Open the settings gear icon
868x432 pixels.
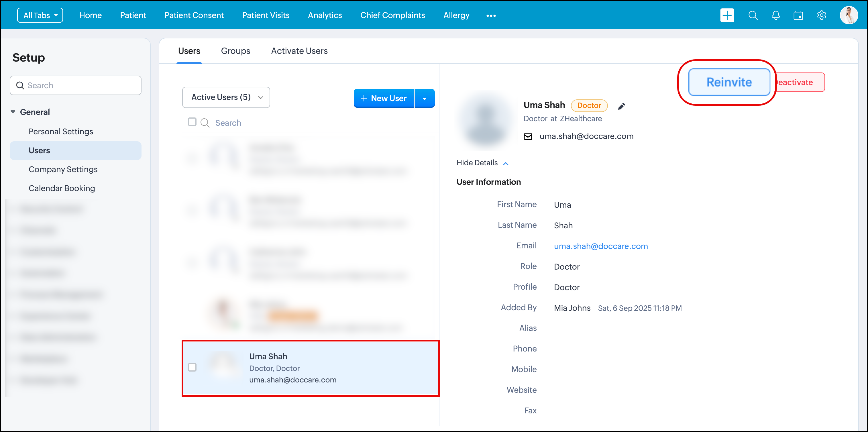pos(821,15)
